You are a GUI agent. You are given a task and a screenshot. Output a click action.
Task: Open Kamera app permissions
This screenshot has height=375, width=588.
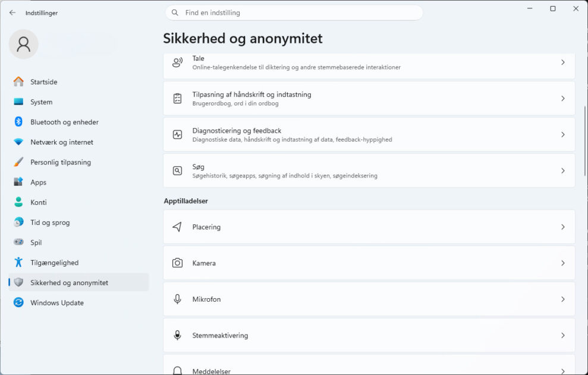click(x=369, y=262)
